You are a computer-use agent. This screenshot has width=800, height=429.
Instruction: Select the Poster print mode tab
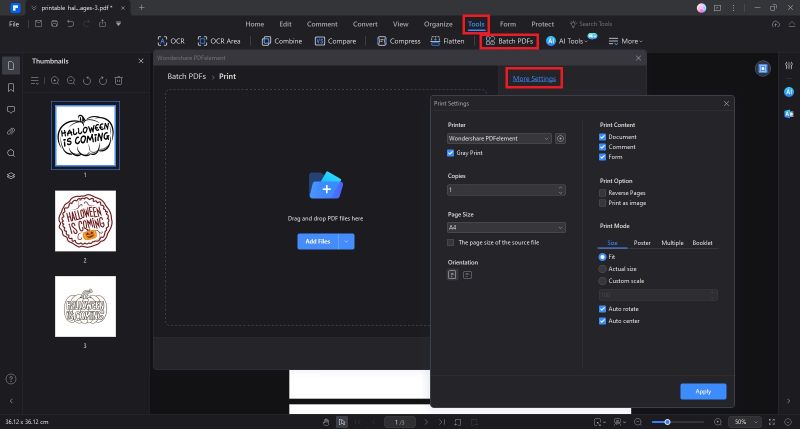(642, 243)
